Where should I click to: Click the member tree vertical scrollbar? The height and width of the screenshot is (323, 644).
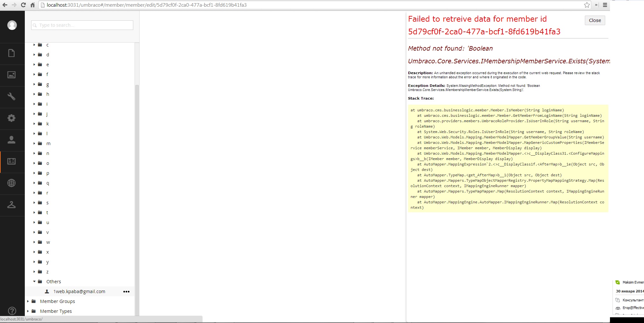137,191
